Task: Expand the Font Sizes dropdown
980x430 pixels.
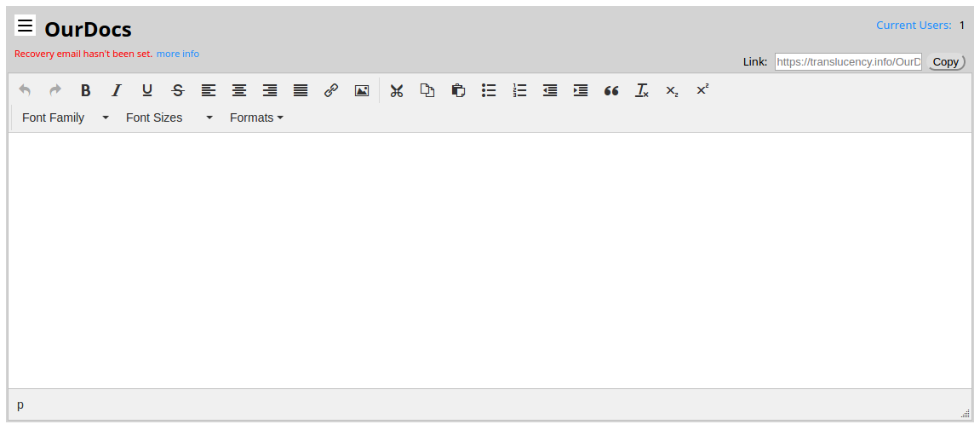Action: 169,118
